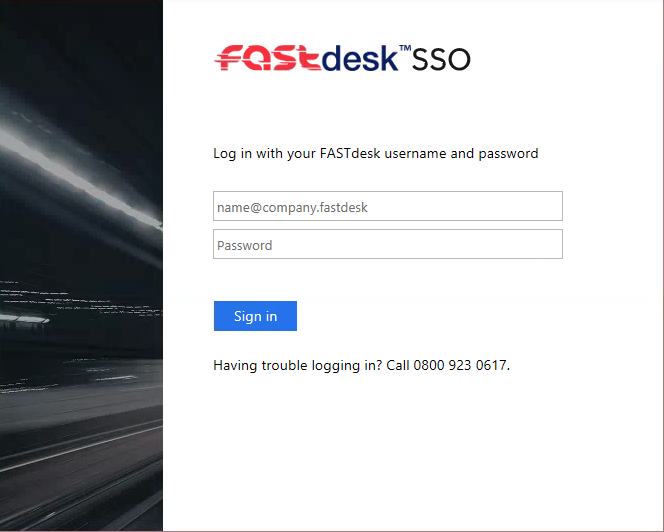Click the 'Having trouble logging in?' text
Image resolution: width=664 pixels, height=532 pixels.
[x=298, y=366]
